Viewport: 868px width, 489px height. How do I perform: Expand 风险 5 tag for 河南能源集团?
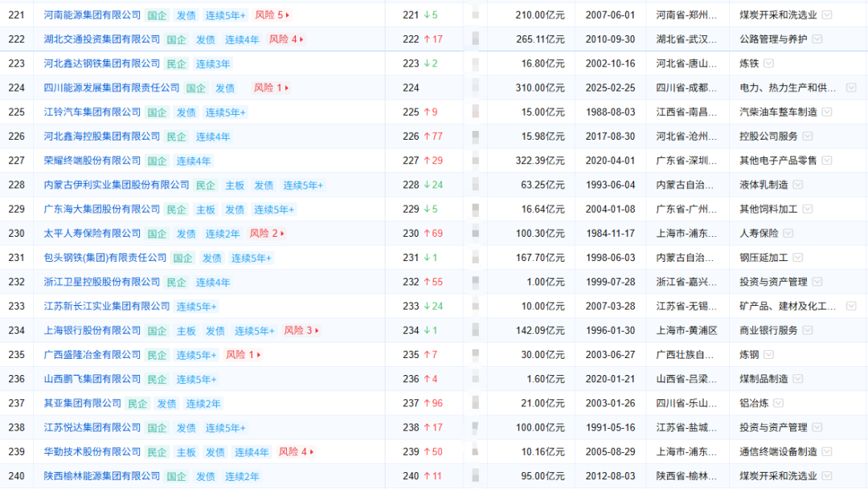(272, 15)
